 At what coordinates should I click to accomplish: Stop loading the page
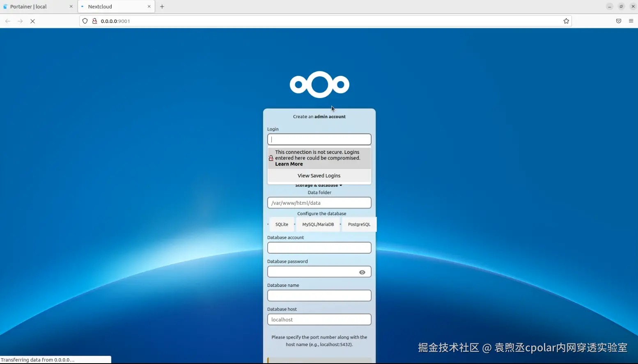[x=32, y=21]
